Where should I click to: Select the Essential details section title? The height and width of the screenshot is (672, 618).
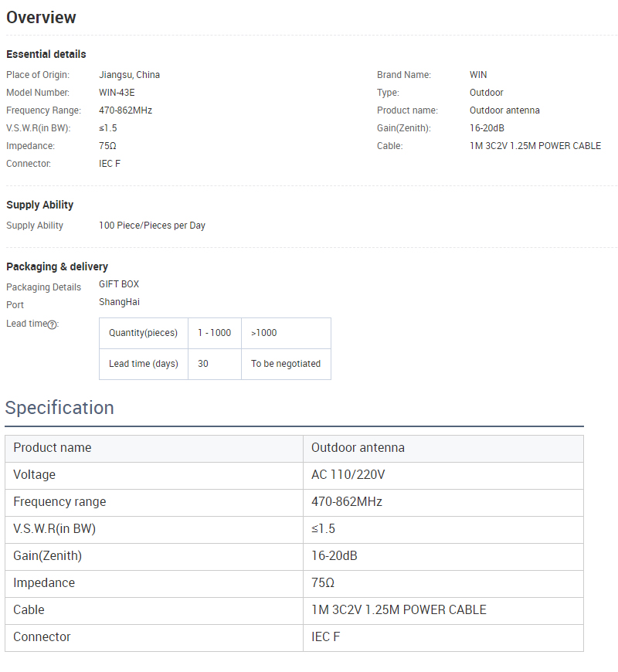(x=46, y=54)
